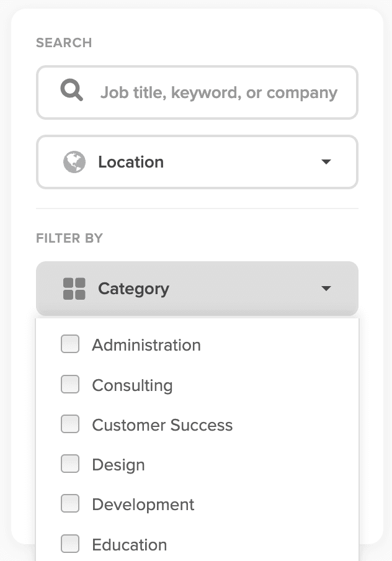Image resolution: width=392 pixels, height=561 pixels.
Task: Enable the Customer Success checkbox
Action: tap(70, 424)
